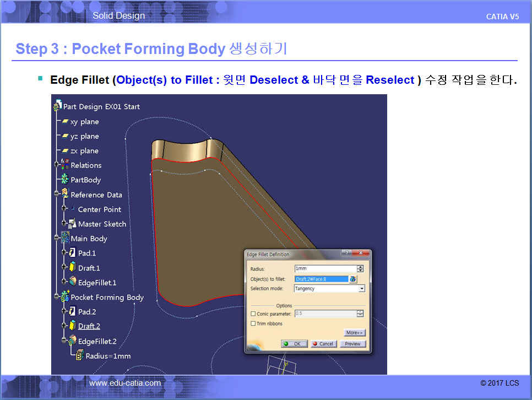Enable the Conic parameter checkbox

pos(253,313)
